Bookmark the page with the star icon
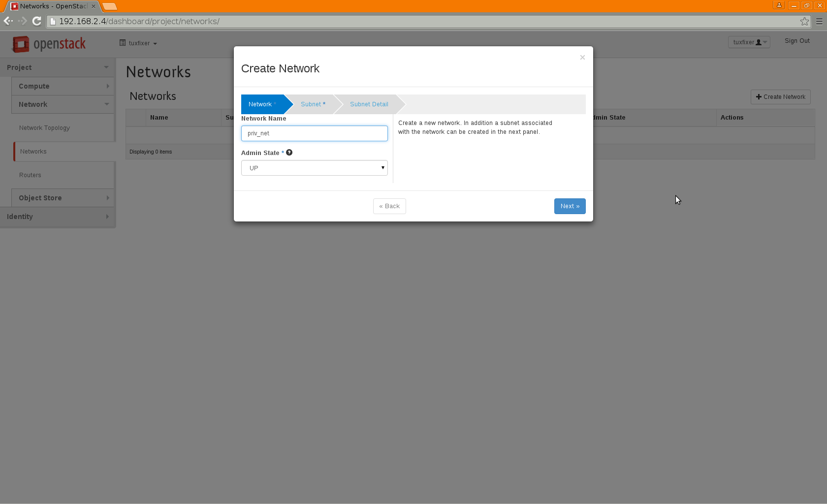The height and width of the screenshot is (504, 827). pos(804,21)
